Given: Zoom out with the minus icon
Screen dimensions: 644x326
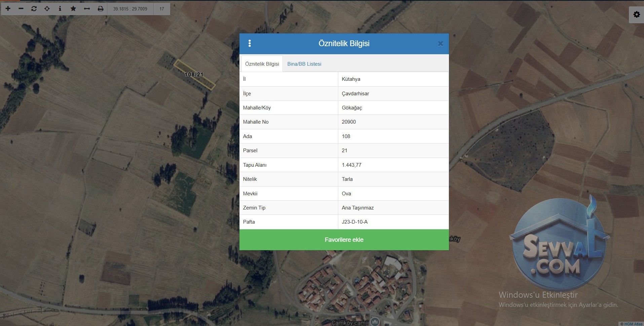Looking at the screenshot, I should pos(21,9).
